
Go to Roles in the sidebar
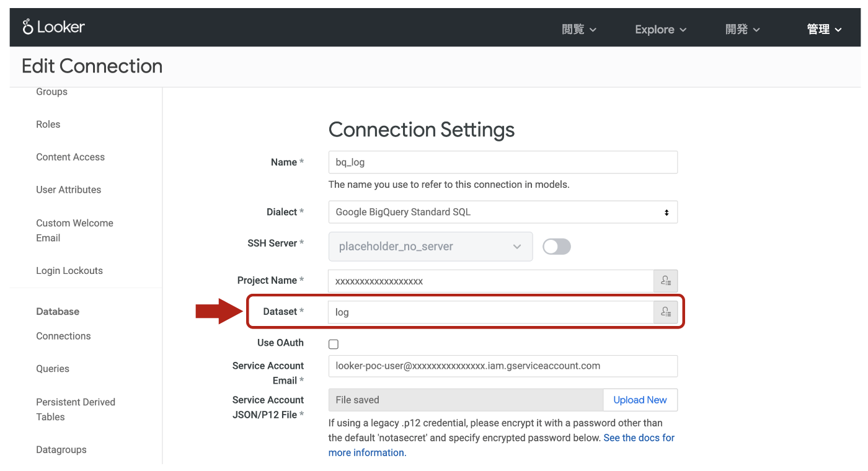pos(48,125)
